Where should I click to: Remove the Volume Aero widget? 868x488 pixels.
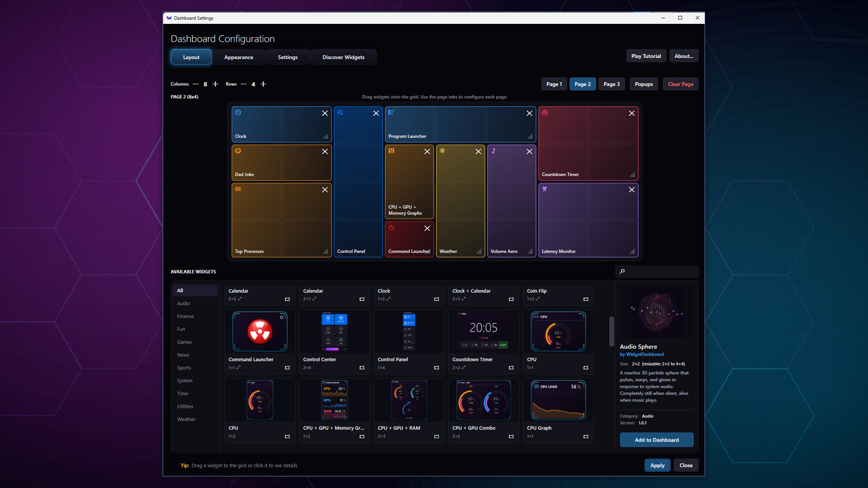click(529, 152)
